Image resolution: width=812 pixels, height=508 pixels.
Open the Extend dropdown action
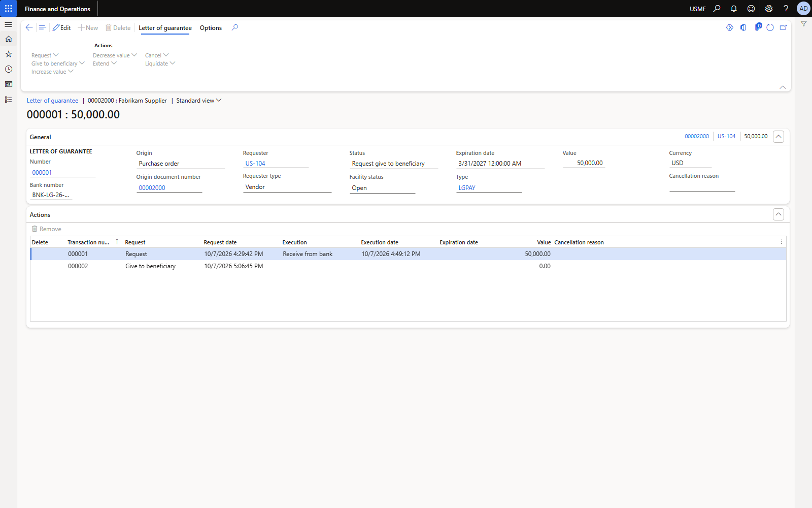[105, 63]
